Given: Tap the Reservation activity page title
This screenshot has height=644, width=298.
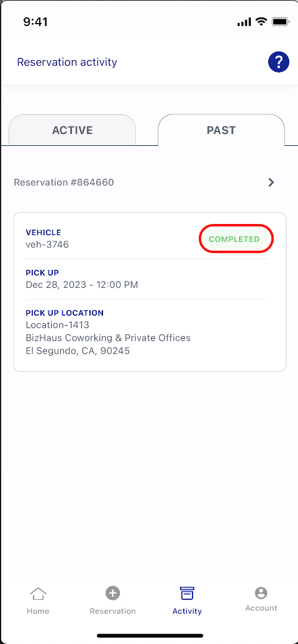Looking at the screenshot, I should click(67, 62).
